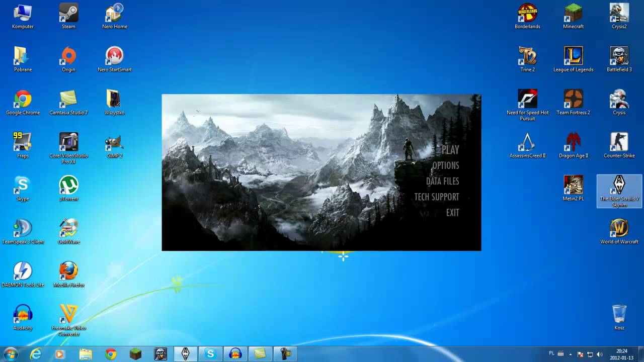Select the Metin2 PL desktop shortcut
The height and width of the screenshot is (362, 644).
[x=573, y=189]
